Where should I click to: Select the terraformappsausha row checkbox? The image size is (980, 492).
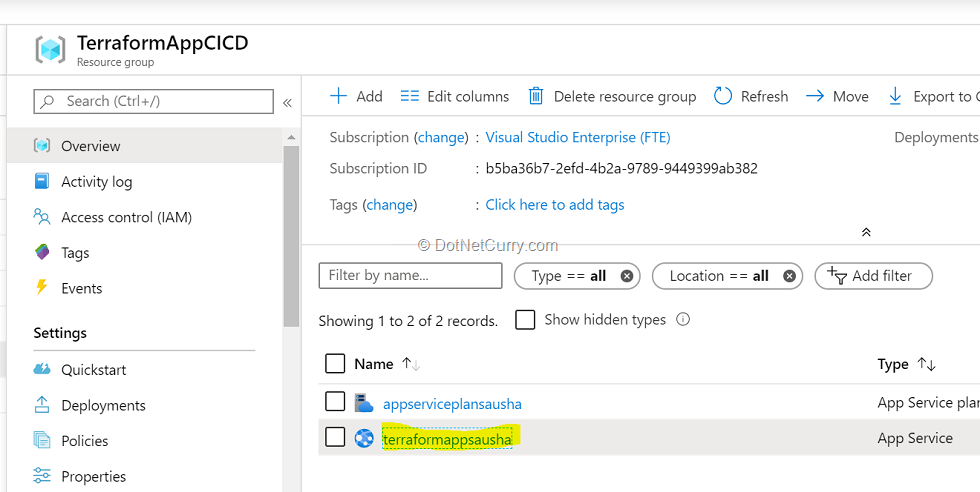click(335, 438)
